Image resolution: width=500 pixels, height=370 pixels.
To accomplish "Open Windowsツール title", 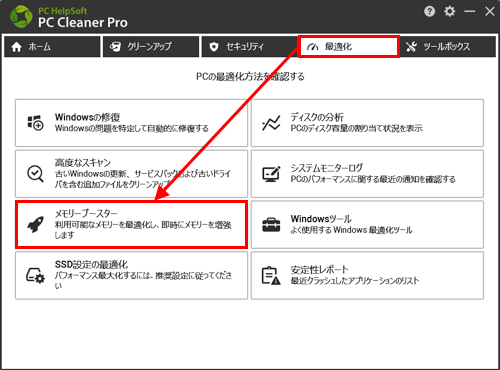I will coord(321,219).
